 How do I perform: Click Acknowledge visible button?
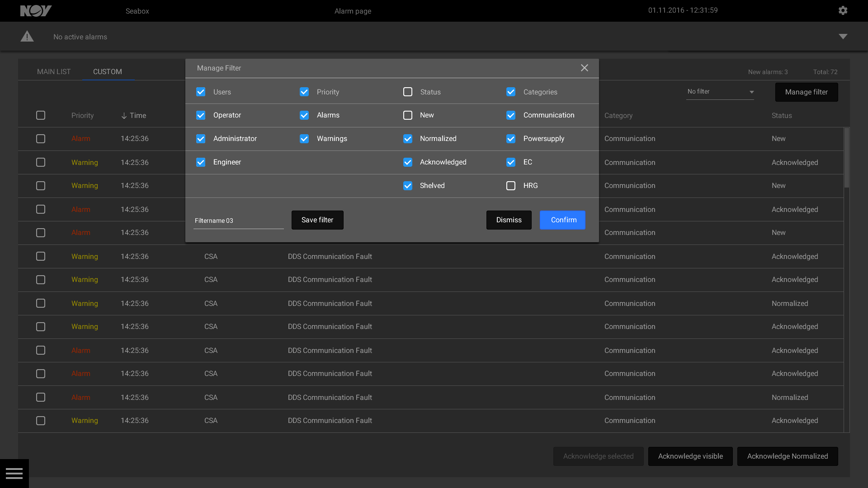pos(690,456)
